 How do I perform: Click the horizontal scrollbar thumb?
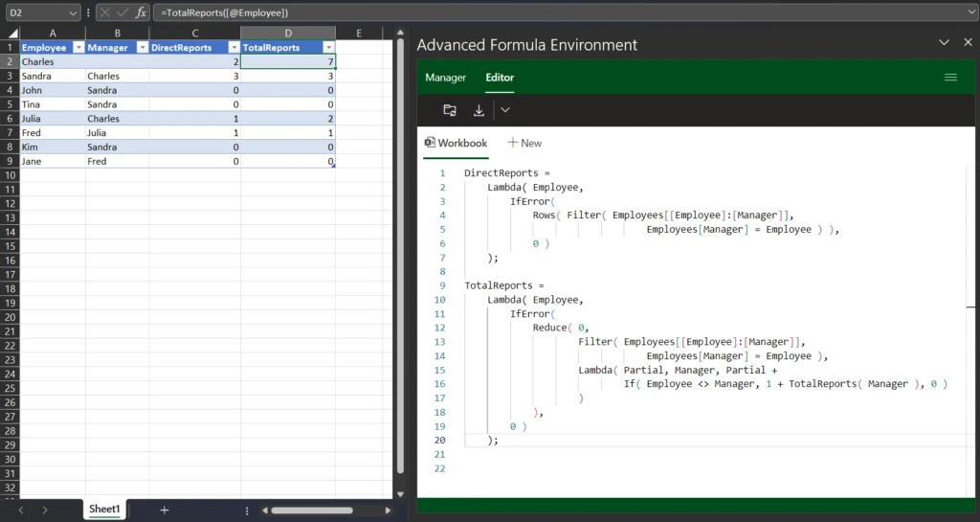pos(311,511)
